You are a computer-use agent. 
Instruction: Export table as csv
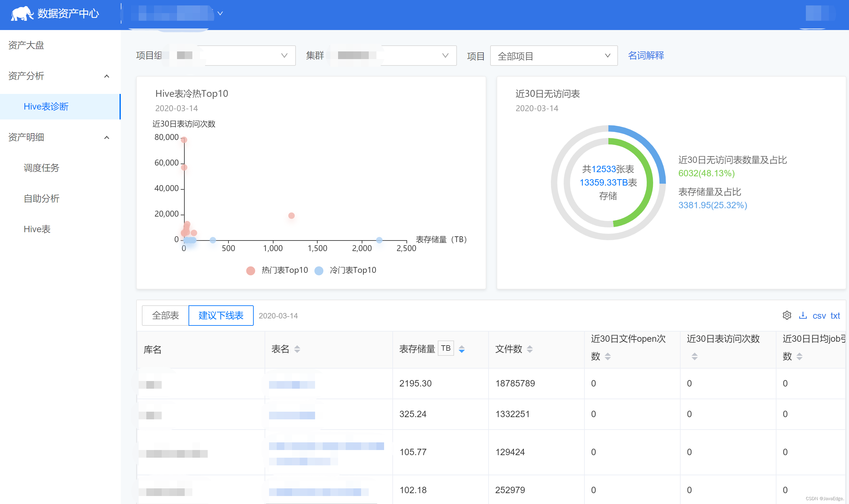tap(819, 316)
